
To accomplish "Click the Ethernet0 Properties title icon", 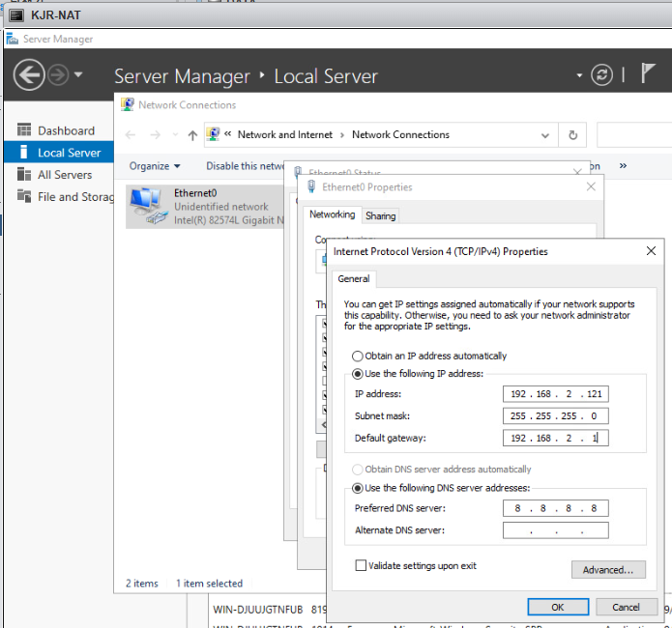I will tap(311, 186).
